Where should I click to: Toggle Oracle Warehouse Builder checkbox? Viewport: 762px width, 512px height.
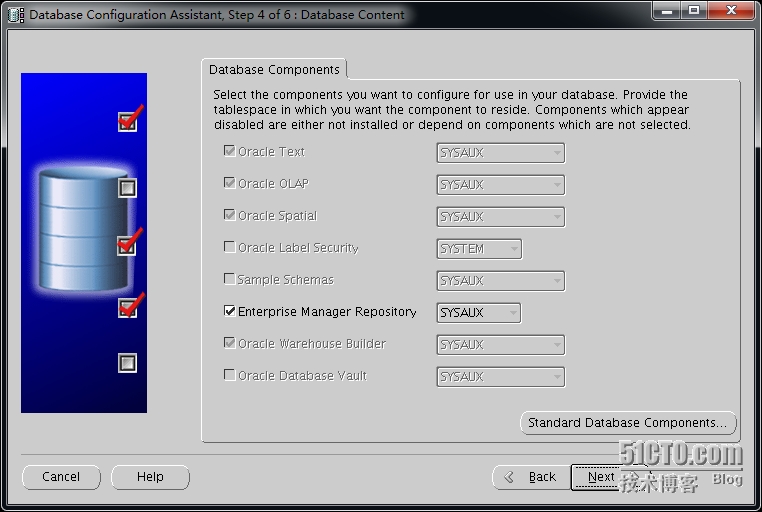229,343
